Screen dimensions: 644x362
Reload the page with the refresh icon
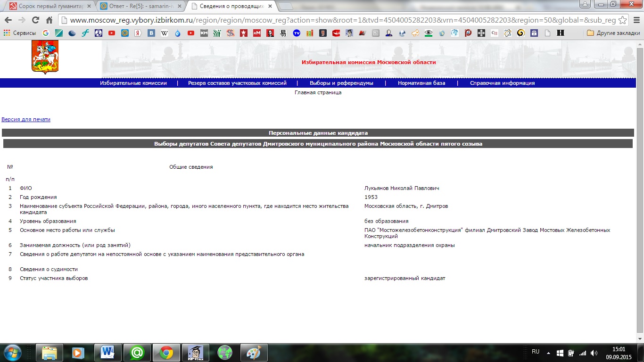pos(35,20)
